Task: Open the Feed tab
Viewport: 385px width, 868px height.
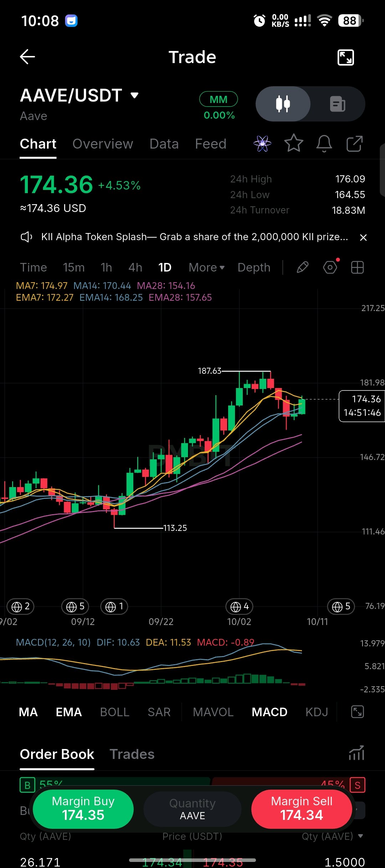Action: click(211, 144)
